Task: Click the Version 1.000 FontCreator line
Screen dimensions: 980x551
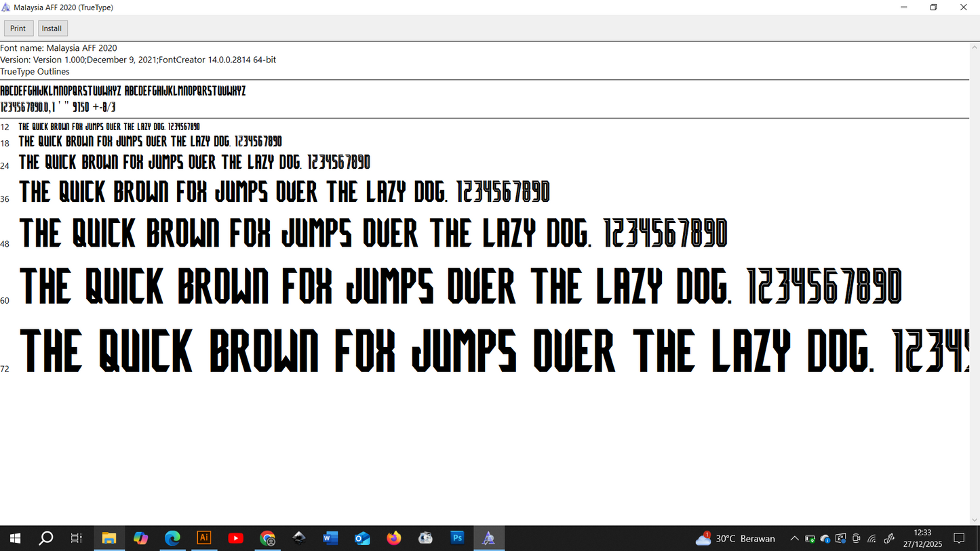Action: [138, 60]
